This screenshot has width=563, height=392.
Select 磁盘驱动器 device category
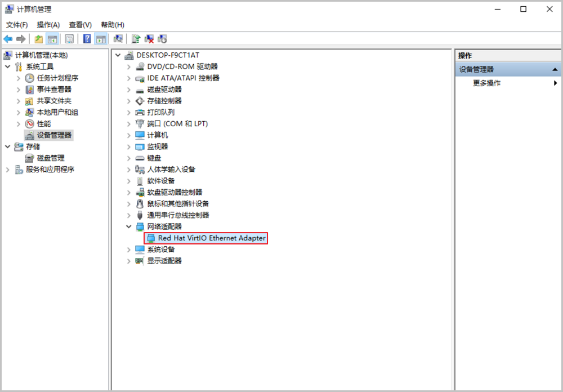[164, 90]
